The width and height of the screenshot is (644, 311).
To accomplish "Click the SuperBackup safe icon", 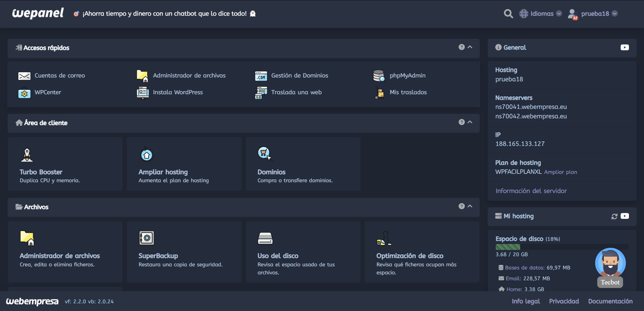I will (x=147, y=238).
